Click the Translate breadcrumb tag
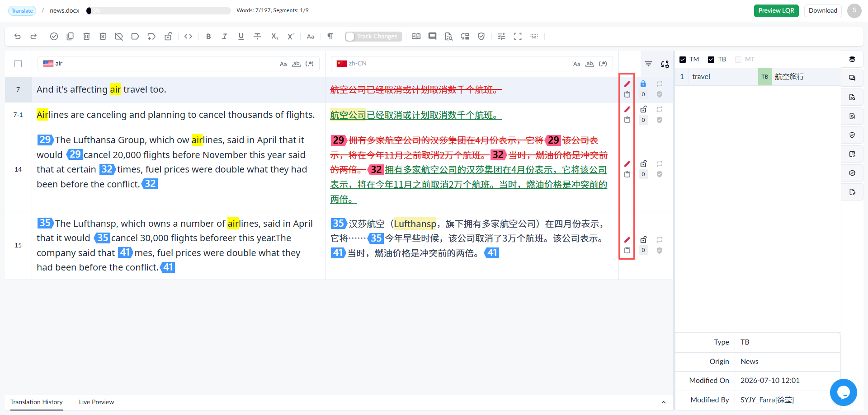 [x=22, y=11]
